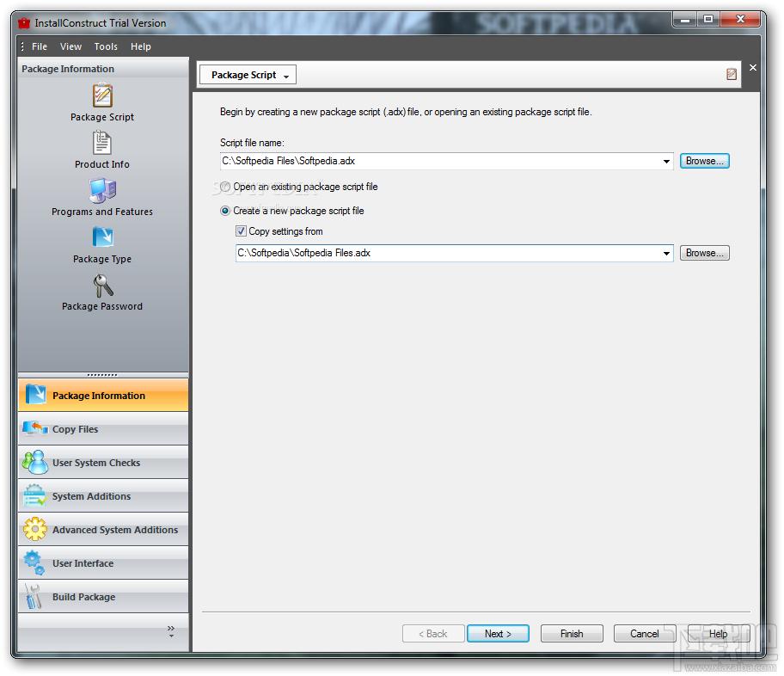Screen dimensions: 784x676
Task: Switch to User System Checks section
Action: (x=103, y=463)
